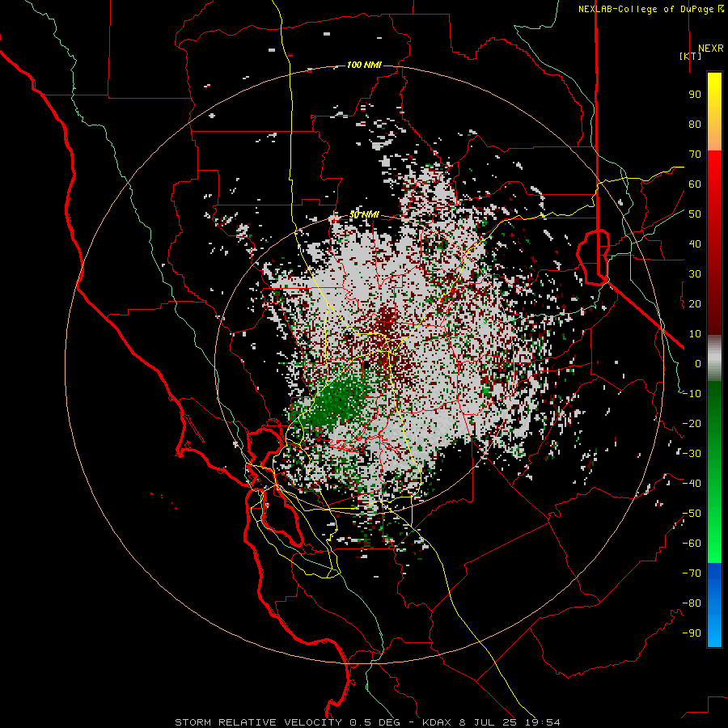Click the gray zero-velocity segment of the color bar
The image size is (728, 728).
(x=714, y=358)
